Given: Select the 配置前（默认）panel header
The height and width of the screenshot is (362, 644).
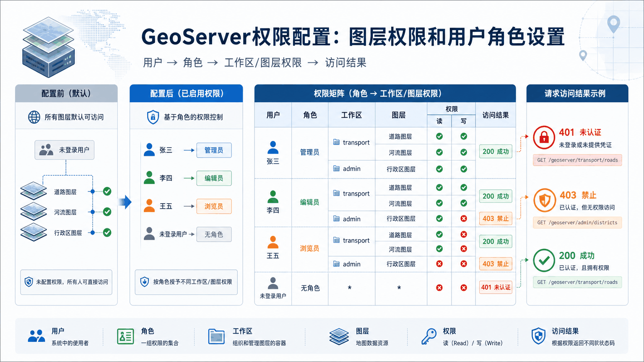Looking at the screenshot, I should (x=66, y=93).
